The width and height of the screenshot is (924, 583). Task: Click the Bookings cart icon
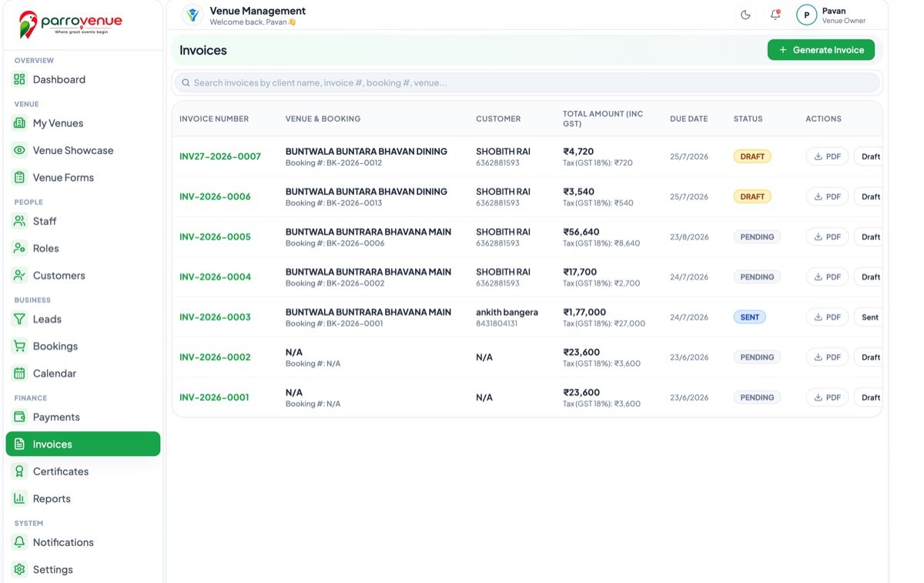tap(20, 346)
